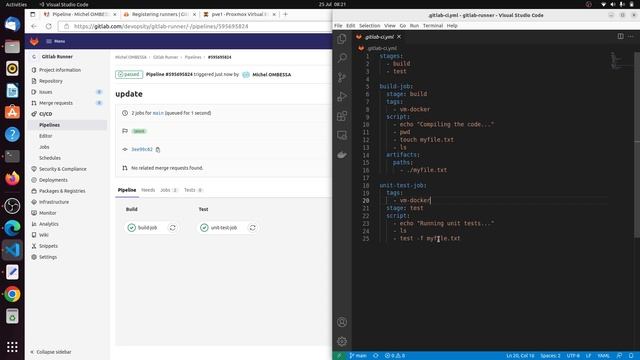The width and height of the screenshot is (640, 360).
Task: Open VS Code Run and Debug icon
Action: [342, 97]
